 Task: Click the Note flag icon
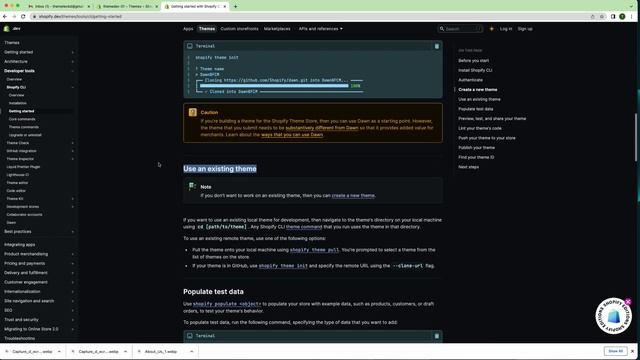click(192, 187)
